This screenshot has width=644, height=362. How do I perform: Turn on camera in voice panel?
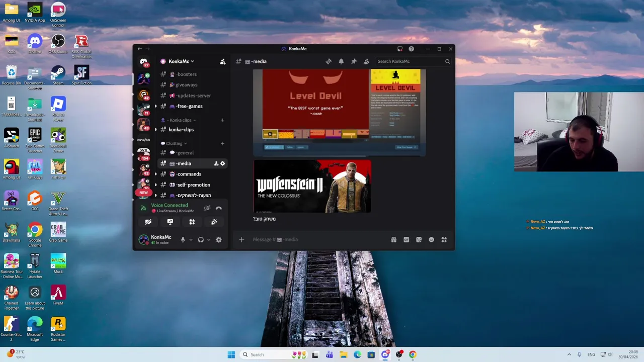(148, 222)
